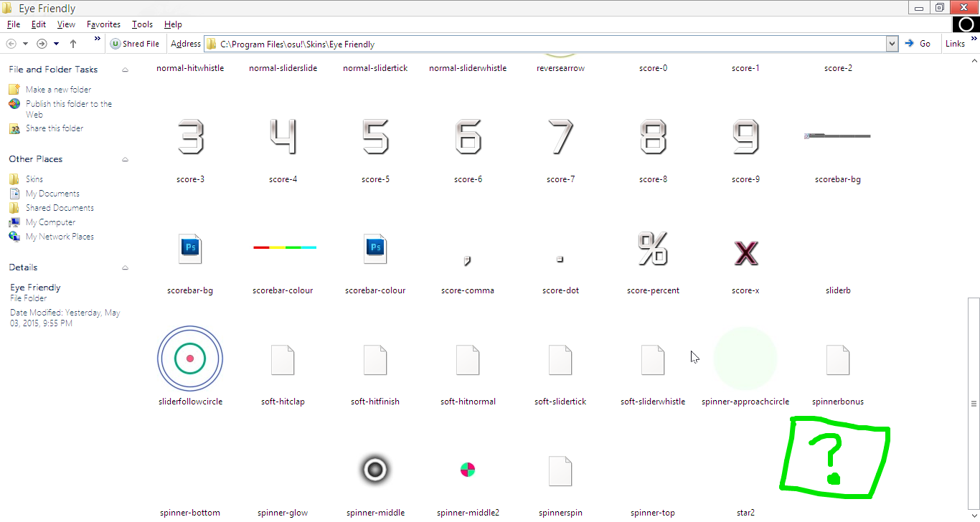Select the spinner-glow file label
This screenshot has height=522, width=980.
pyautogui.click(x=283, y=513)
